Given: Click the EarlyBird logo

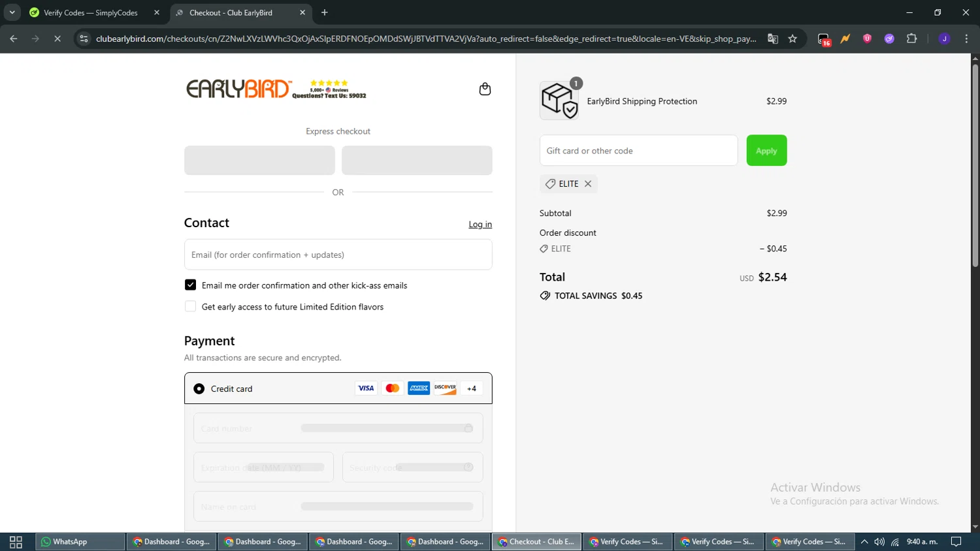Looking at the screenshot, I should click(238, 89).
